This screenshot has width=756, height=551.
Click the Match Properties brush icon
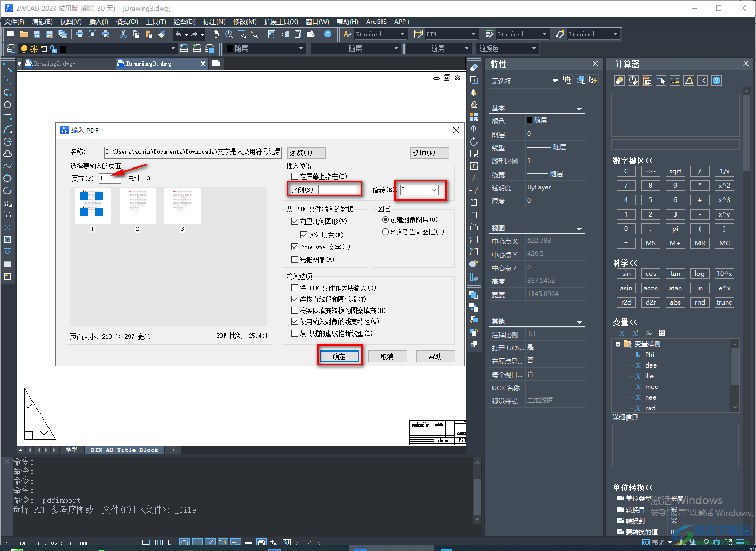pos(162,34)
